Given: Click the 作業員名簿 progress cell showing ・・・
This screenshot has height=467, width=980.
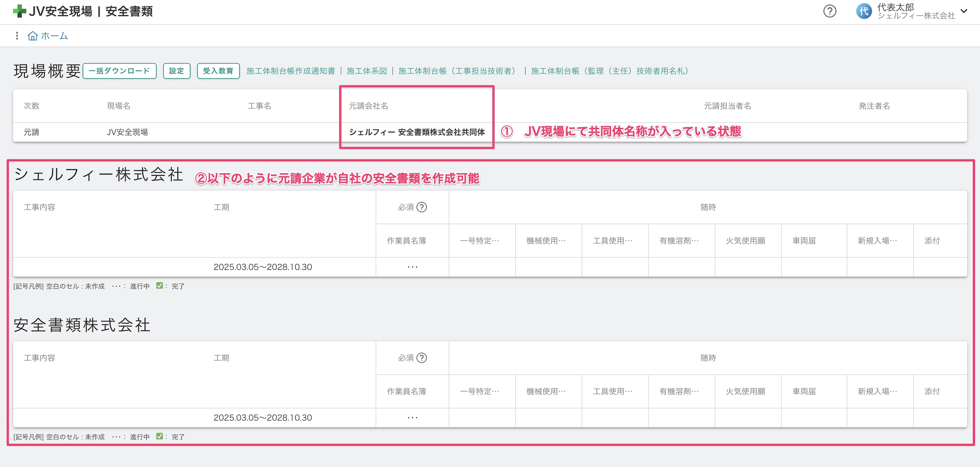Looking at the screenshot, I should tap(412, 267).
